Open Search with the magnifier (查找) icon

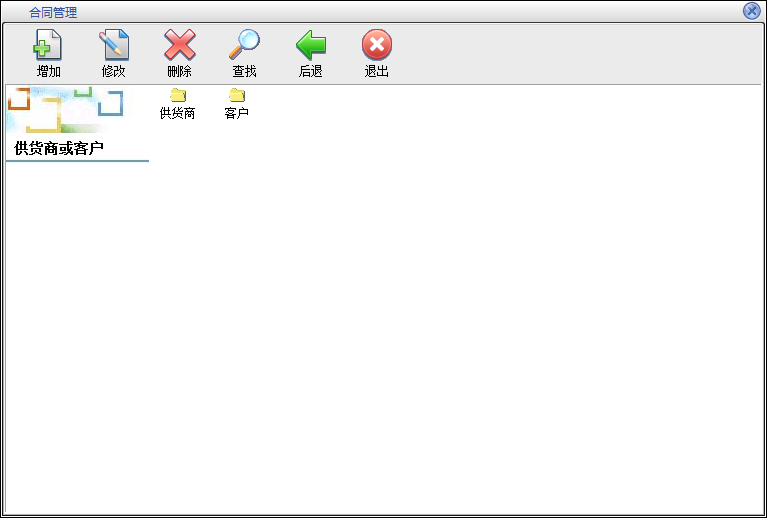pyautogui.click(x=244, y=45)
